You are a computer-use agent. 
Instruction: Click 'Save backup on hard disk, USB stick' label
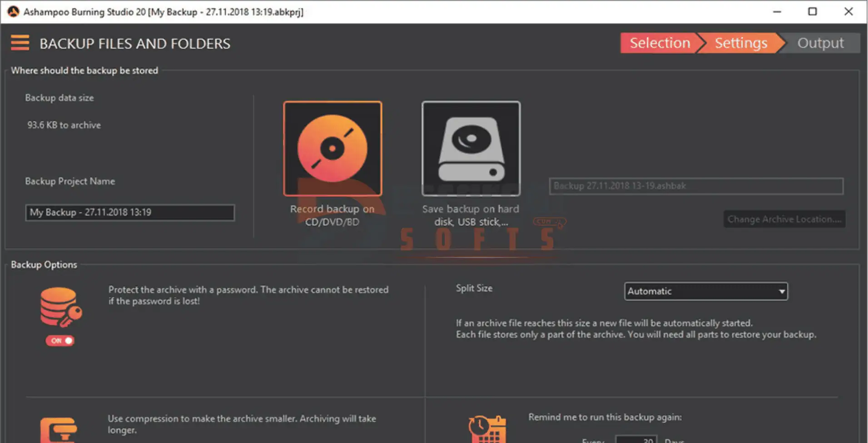(x=471, y=215)
